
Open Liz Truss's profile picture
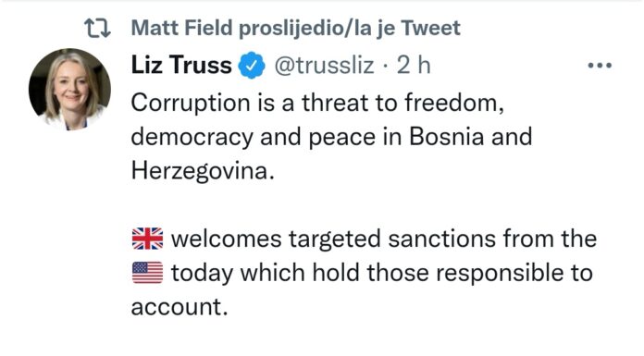[69, 89]
